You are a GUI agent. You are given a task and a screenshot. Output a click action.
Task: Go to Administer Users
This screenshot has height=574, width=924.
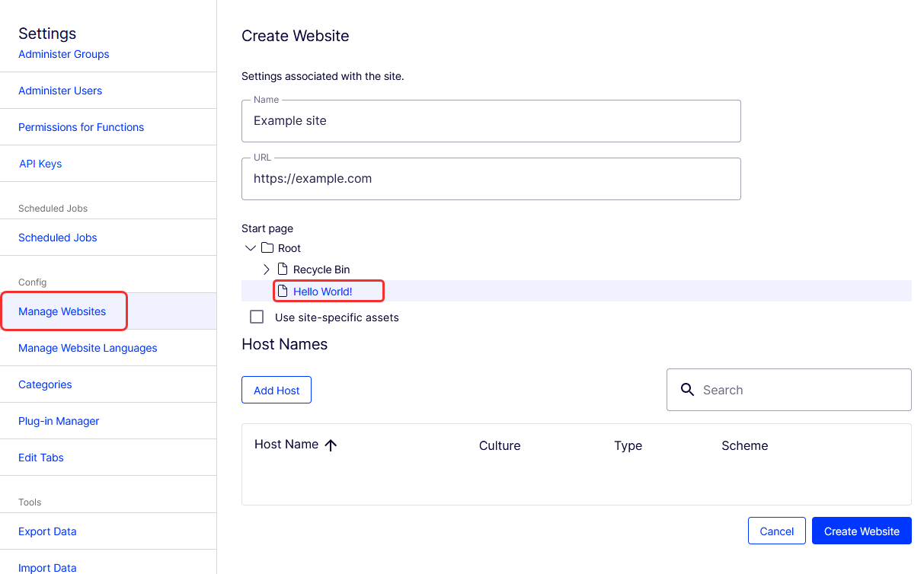[60, 91]
